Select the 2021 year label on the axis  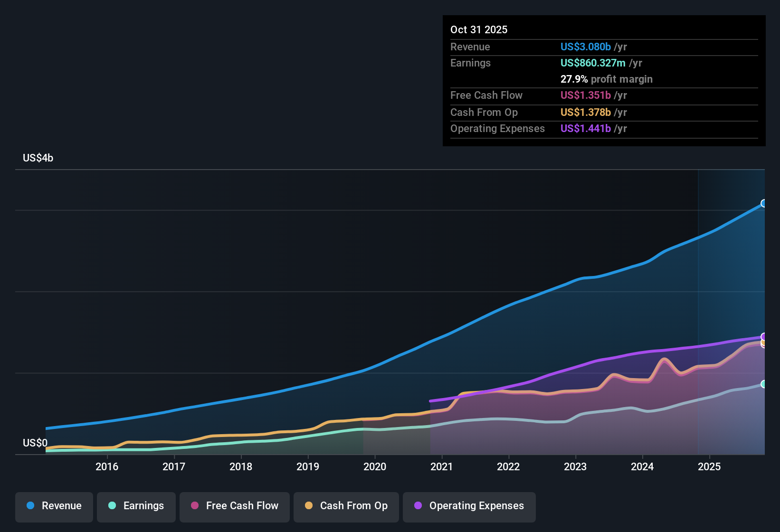point(442,466)
